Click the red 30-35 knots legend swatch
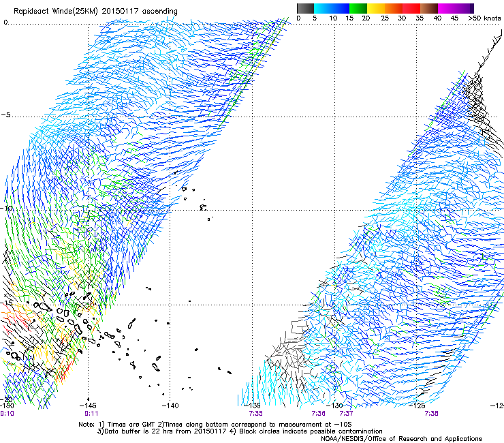 coord(411,9)
